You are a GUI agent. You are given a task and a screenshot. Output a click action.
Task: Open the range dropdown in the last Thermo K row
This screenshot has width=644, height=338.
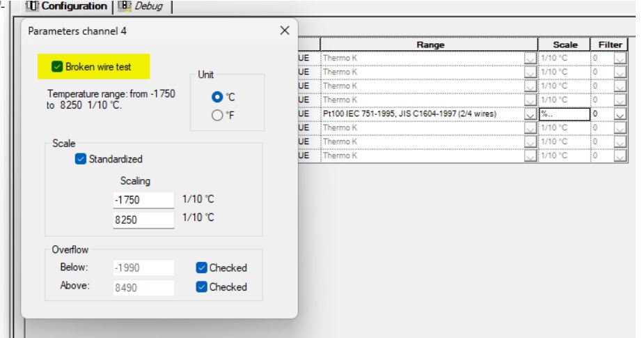pyautogui.click(x=531, y=156)
